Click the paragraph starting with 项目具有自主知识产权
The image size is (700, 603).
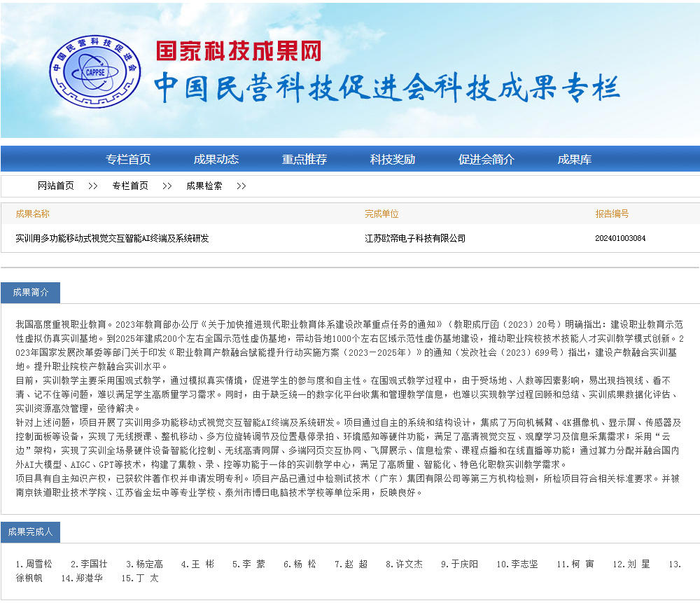[x=348, y=485]
